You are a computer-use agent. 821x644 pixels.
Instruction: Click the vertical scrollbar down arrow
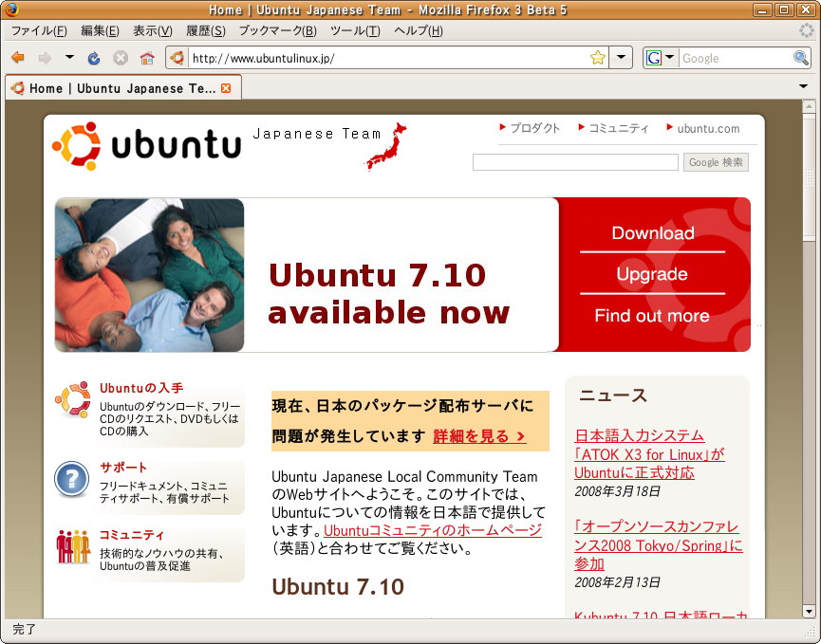click(x=809, y=611)
